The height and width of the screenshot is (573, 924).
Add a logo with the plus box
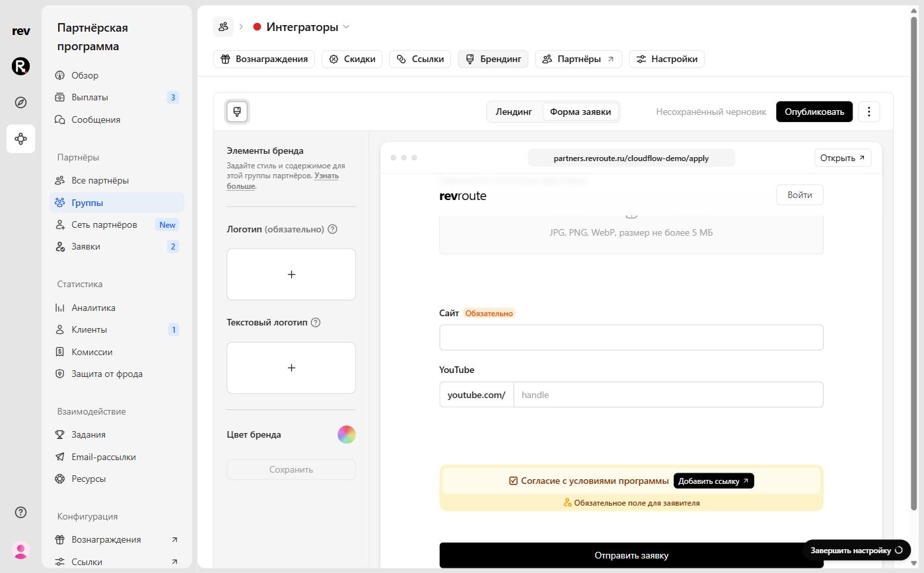click(291, 275)
